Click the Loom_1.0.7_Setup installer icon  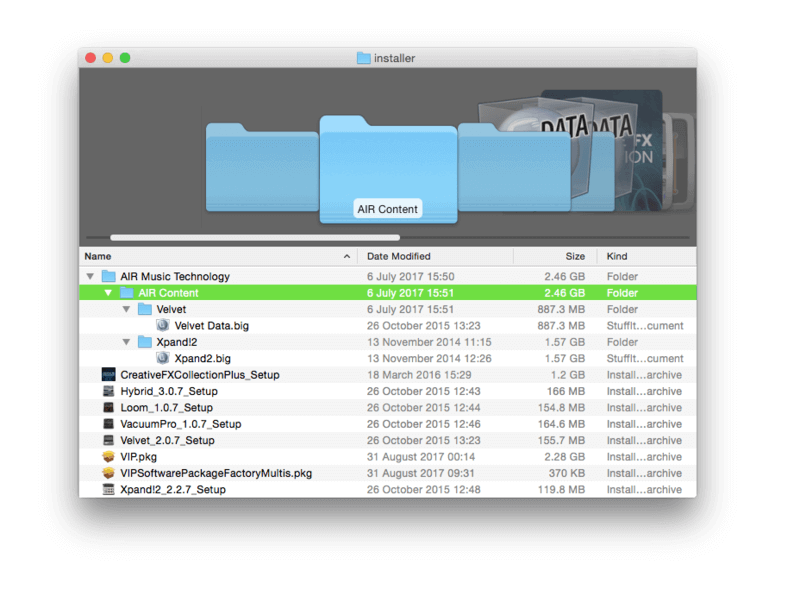pos(108,407)
